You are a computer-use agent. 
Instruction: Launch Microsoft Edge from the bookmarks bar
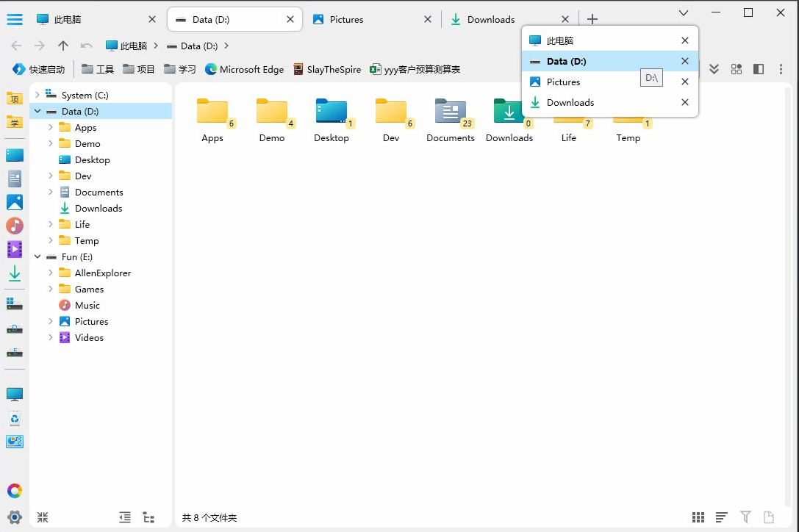[244, 70]
